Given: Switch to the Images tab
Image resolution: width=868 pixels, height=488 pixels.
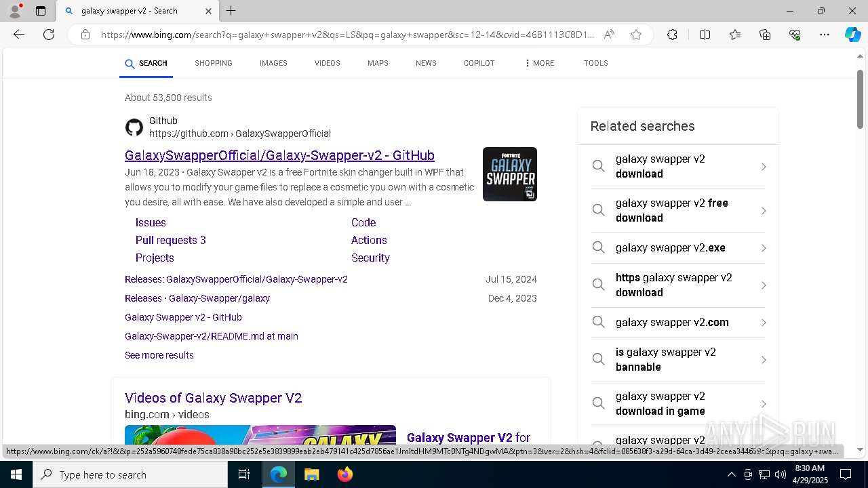Looking at the screenshot, I should [273, 63].
